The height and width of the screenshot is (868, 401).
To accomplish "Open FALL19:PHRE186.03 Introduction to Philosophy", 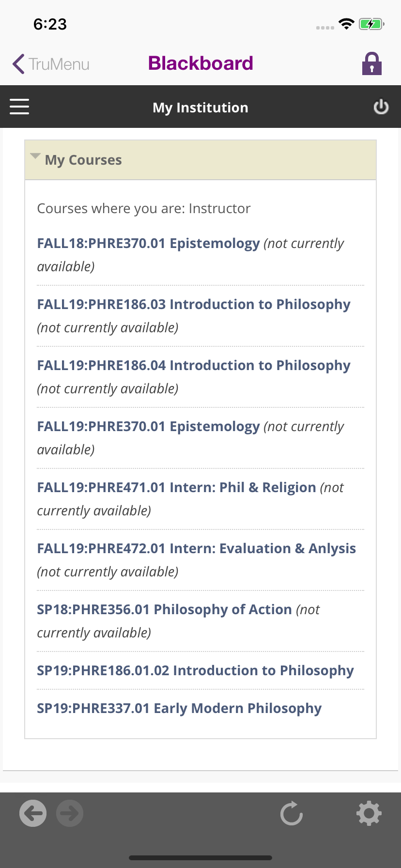I will [194, 304].
